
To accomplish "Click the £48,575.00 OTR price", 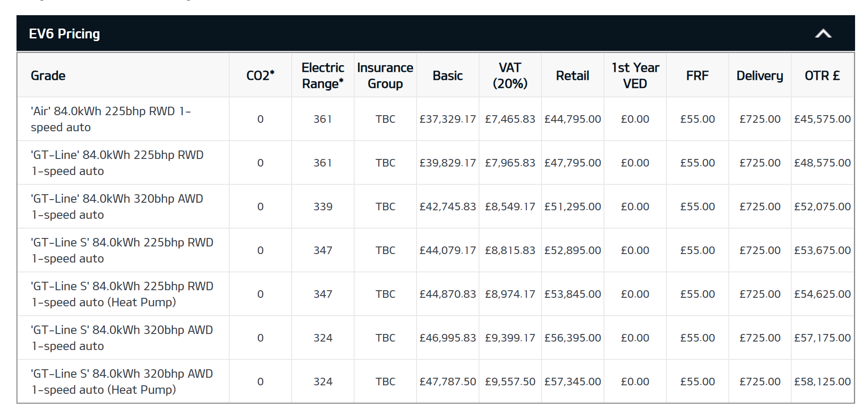I will pos(823,163).
